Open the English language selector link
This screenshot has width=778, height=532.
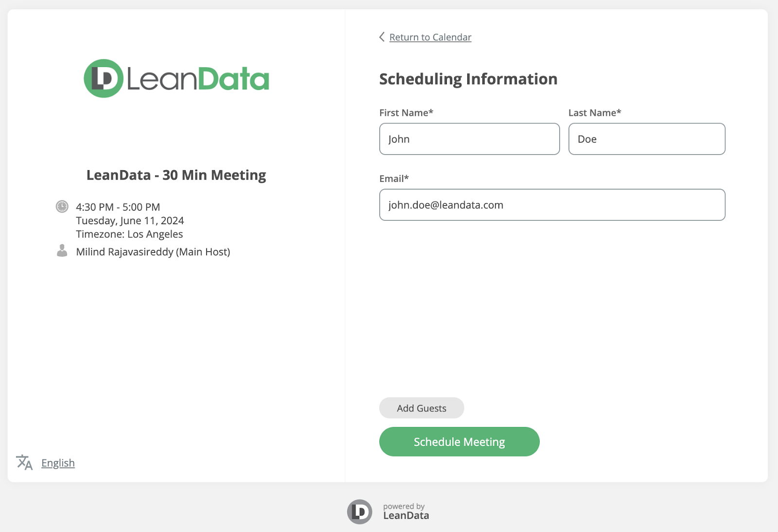58,463
